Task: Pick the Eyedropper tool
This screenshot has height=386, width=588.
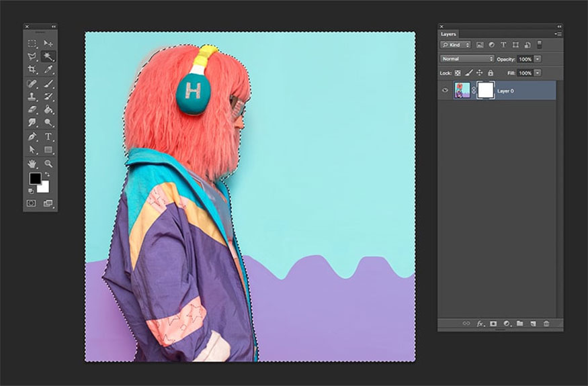Action: 48,70
